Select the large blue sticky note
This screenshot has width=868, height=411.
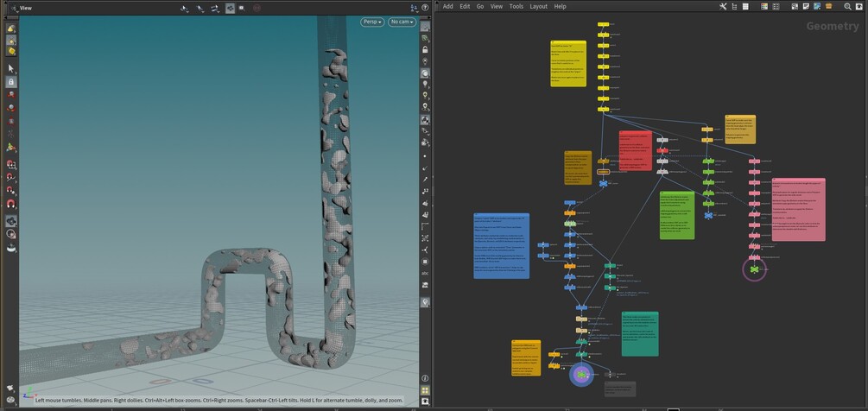[502, 245]
